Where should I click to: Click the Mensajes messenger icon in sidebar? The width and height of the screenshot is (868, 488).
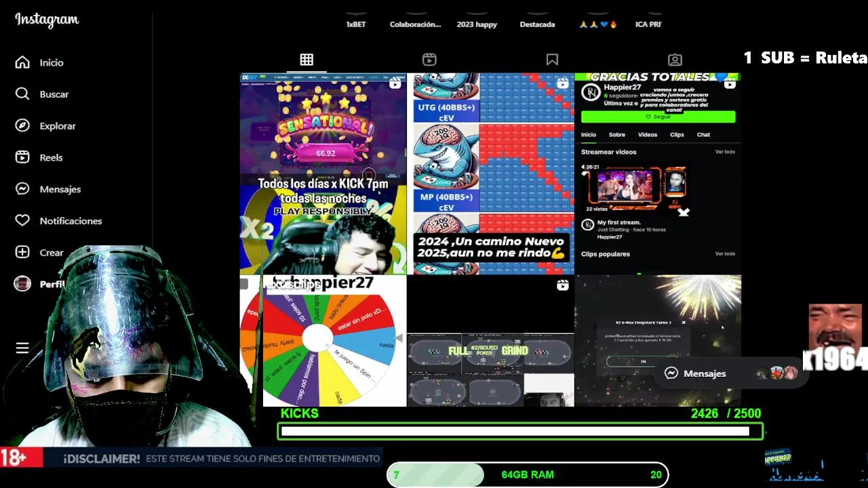pyautogui.click(x=22, y=189)
